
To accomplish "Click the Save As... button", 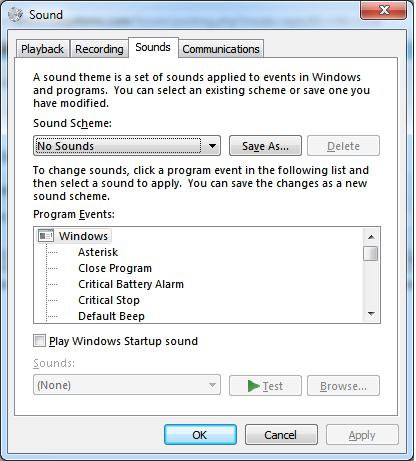I will point(265,146).
